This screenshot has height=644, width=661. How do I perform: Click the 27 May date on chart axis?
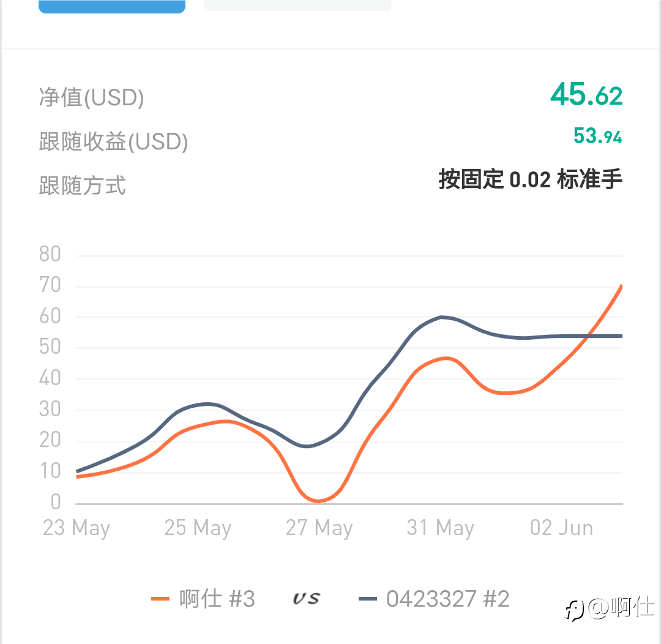[319, 528]
